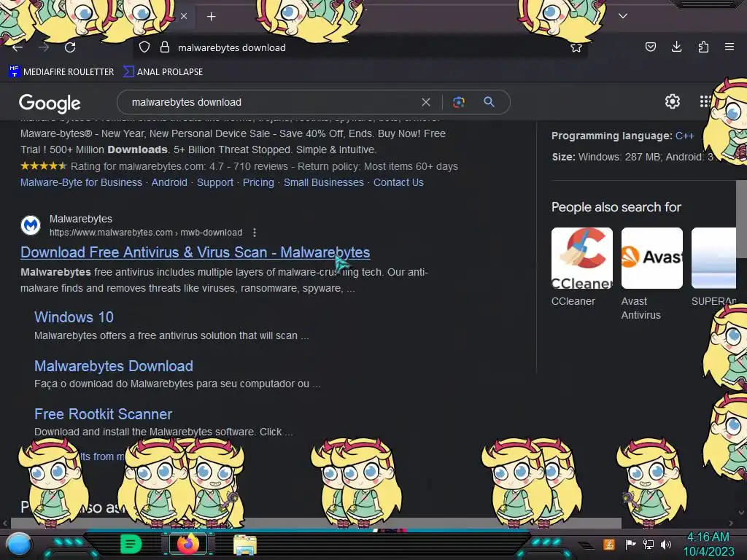Open the Start orb on the taskbar
Image resolution: width=747 pixels, height=560 pixels.
19,544
